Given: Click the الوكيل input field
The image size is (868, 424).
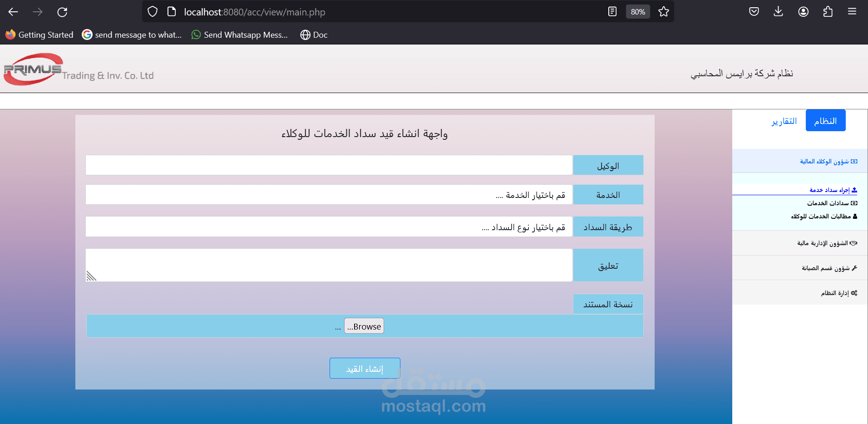Looking at the screenshot, I should pyautogui.click(x=329, y=165).
